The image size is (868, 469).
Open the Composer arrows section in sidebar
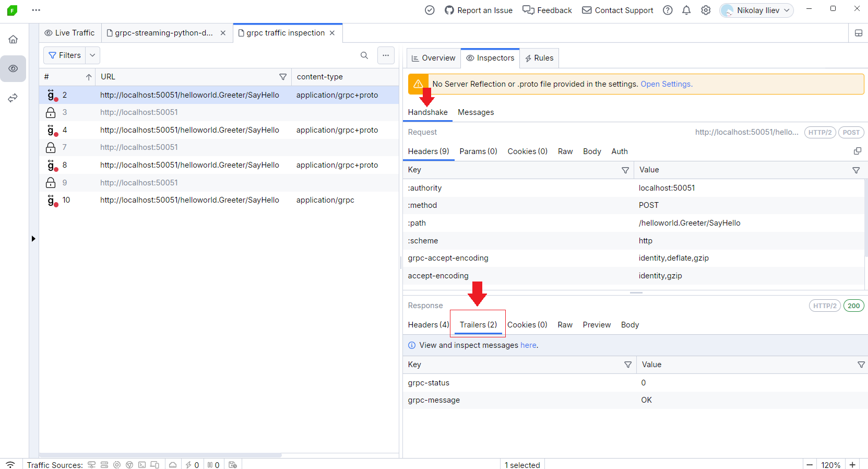click(13, 98)
